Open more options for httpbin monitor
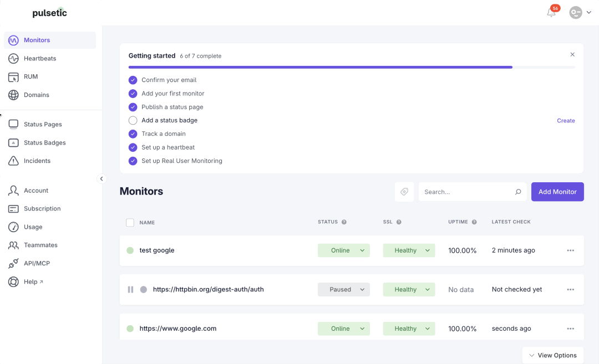 (x=570, y=290)
